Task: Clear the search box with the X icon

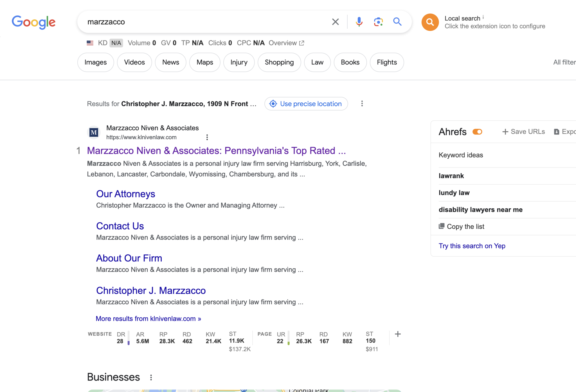Action: click(x=335, y=22)
